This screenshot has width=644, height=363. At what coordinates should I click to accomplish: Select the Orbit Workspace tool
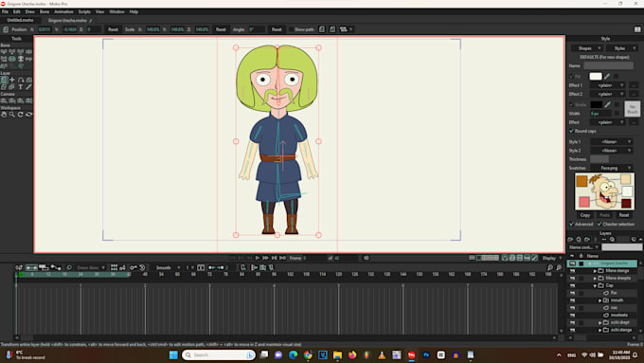coord(28,115)
